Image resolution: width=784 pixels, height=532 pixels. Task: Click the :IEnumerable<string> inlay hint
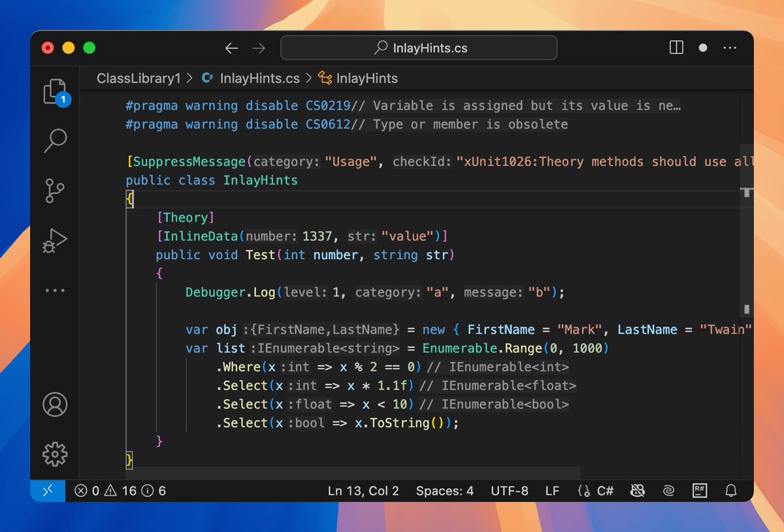(x=325, y=349)
